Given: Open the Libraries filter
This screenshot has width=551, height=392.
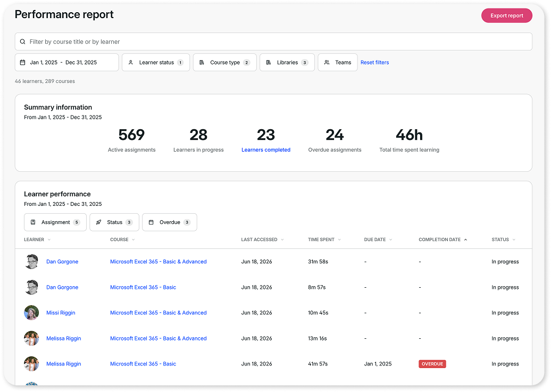Looking at the screenshot, I should coord(287,62).
